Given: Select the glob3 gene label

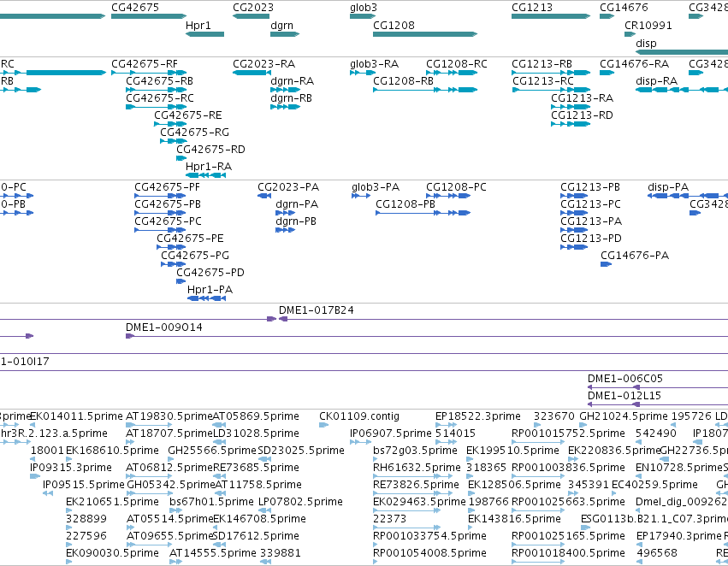Looking at the screenshot, I should [364, 8].
